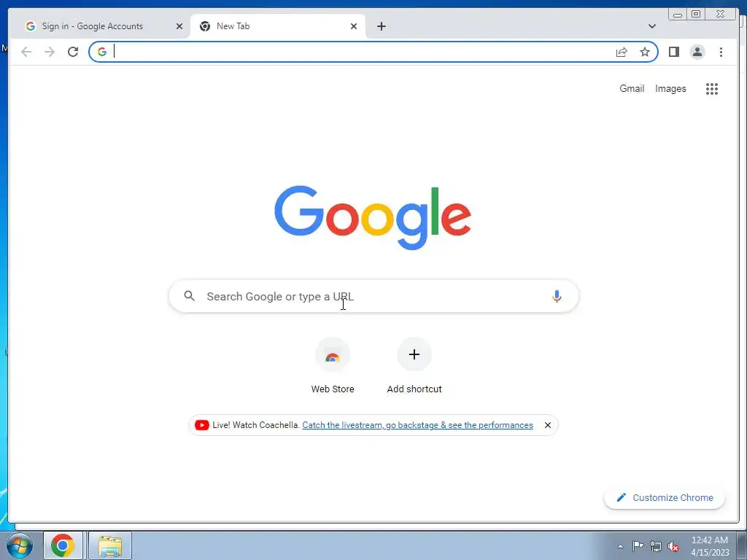Click the muted volume tray icon
This screenshot has width=747, height=560.
(673, 547)
